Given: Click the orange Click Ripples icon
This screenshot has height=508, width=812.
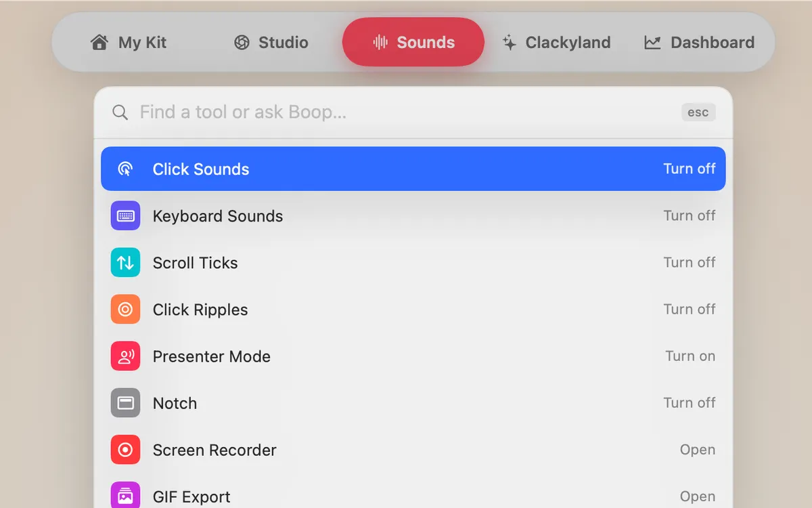Looking at the screenshot, I should coord(125,310).
